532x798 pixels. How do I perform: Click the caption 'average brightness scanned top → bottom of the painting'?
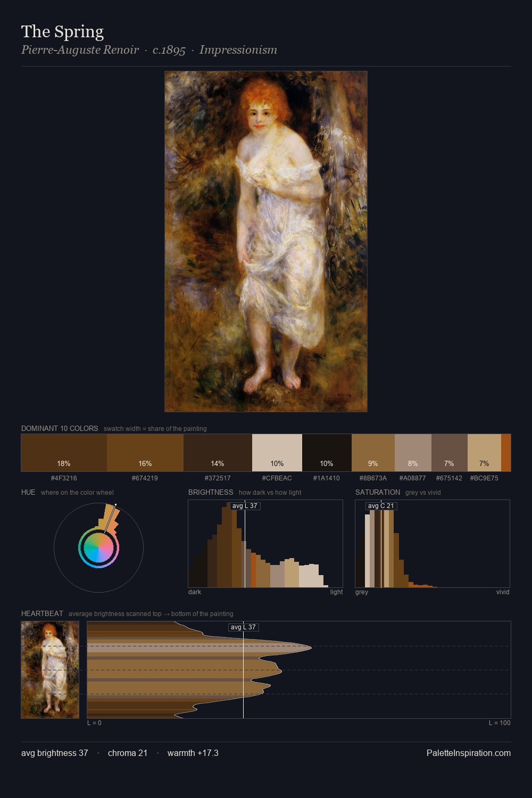151,614
